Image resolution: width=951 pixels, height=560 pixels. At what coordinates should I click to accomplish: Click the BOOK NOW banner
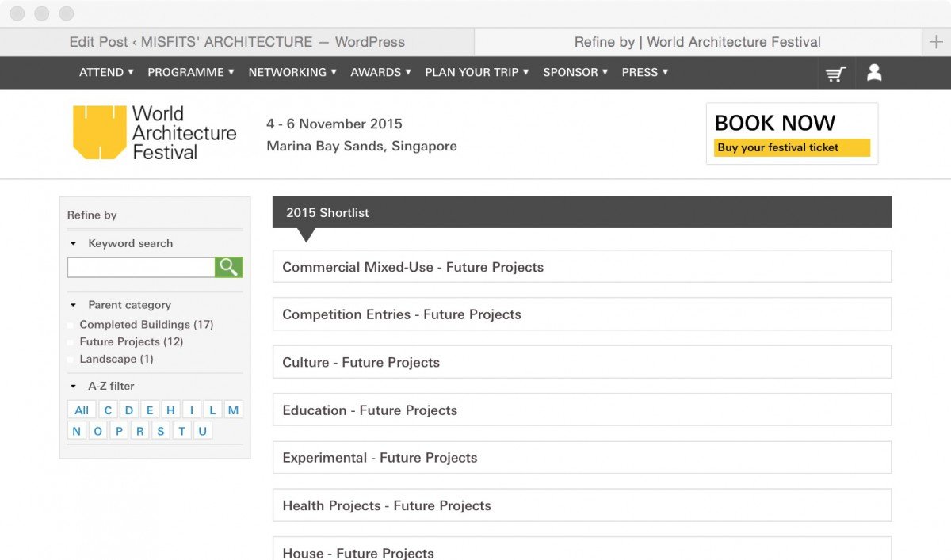[x=792, y=133]
